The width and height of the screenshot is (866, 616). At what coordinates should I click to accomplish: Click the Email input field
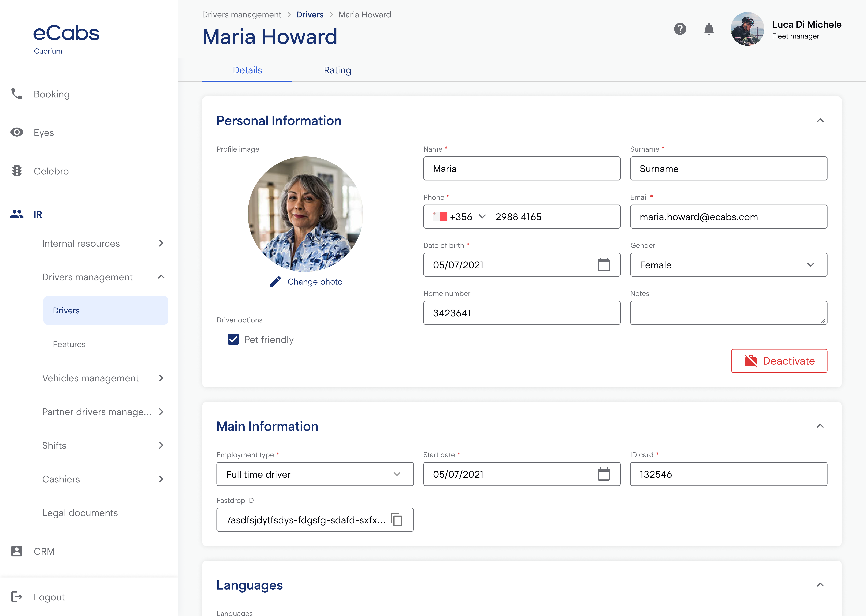(x=728, y=217)
